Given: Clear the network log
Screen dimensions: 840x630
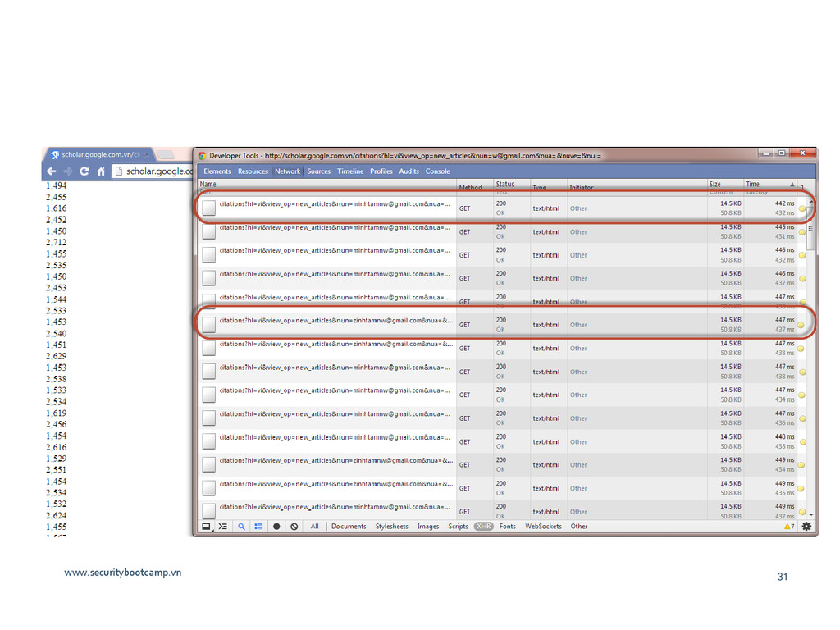Looking at the screenshot, I should [x=294, y=527].
